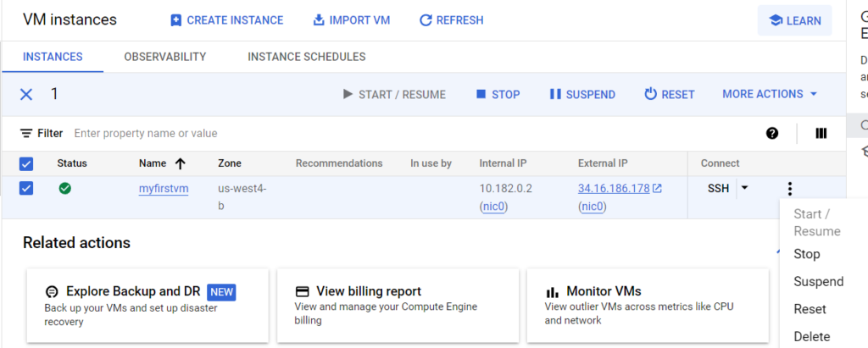Click the Status column header
Viewport: 868px width, 348px height.
pos(72,163)
